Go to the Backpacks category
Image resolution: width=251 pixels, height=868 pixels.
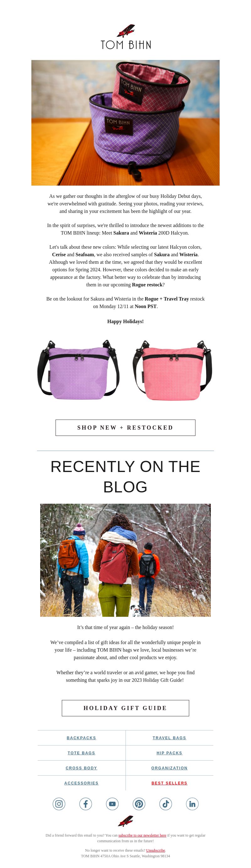pyautogui.click(x=82, y=738)
